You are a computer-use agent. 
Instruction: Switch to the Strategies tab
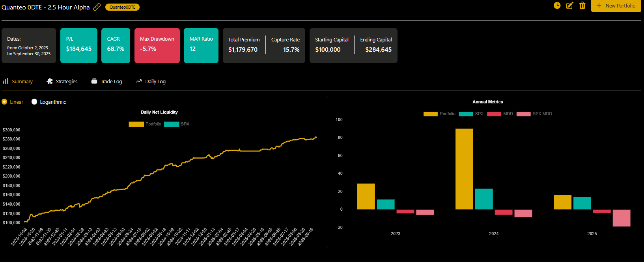tap(66, 82)
